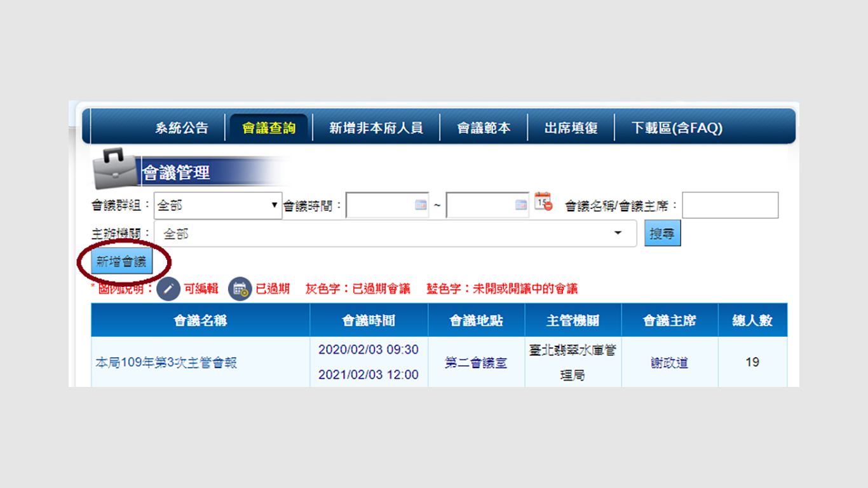This screenshot has width=868, height=488.
Task: Click the 2021/02/03 12:00 end time
Action: click(369, 375)
